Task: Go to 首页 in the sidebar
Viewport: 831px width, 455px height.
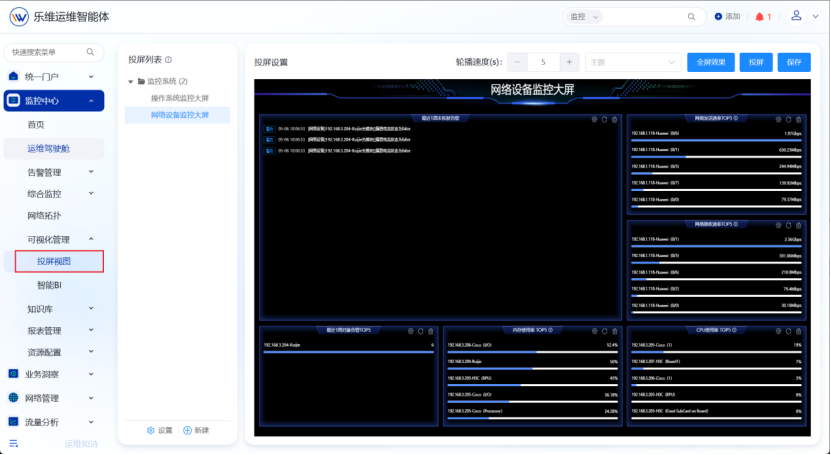Action: (x=36, y=124)
